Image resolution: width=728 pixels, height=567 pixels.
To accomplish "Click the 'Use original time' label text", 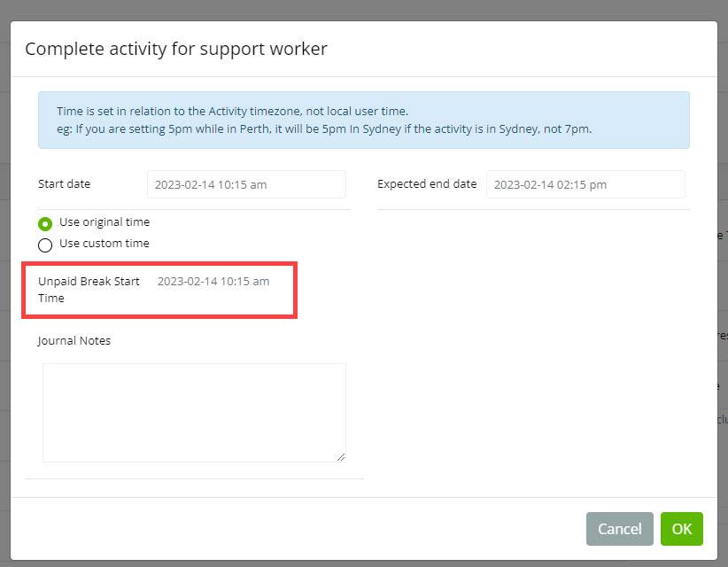I will click(105, 222).
